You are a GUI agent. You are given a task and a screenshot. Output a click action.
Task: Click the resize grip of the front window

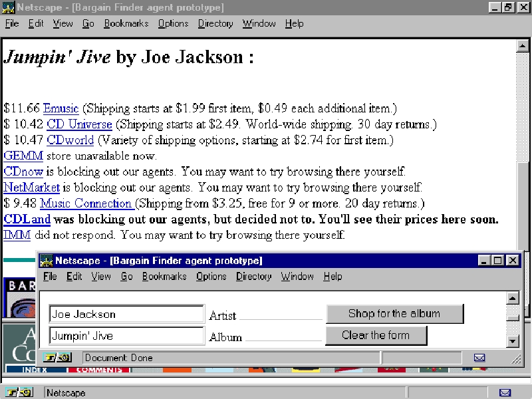tap(516, 359)
